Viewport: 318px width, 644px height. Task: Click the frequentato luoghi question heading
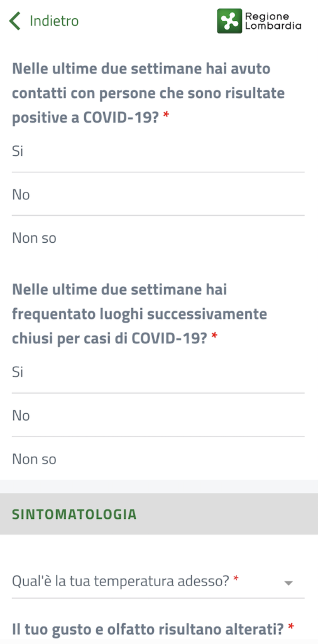(140, 314)
